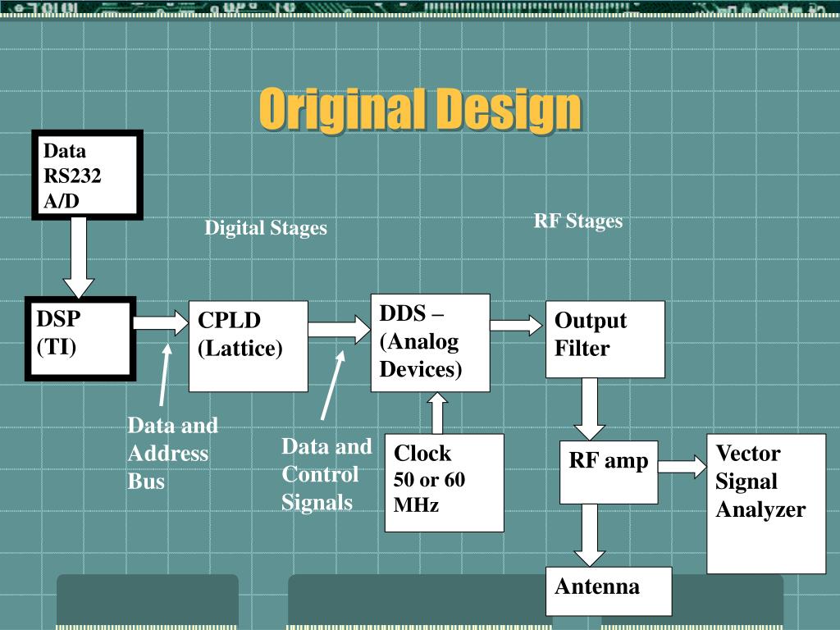The width and height of the screenshot is (840, 630).
Task: Click the "Data and Control Signals" caption
Action: (x=326, y=475)
